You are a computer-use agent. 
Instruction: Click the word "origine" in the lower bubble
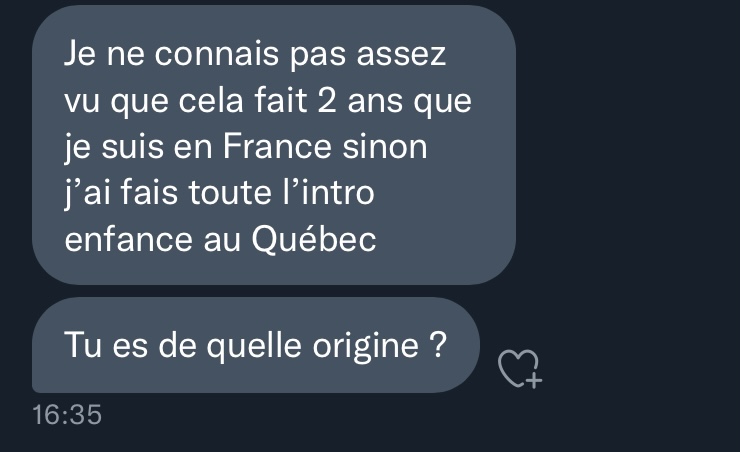click(366, 347)
